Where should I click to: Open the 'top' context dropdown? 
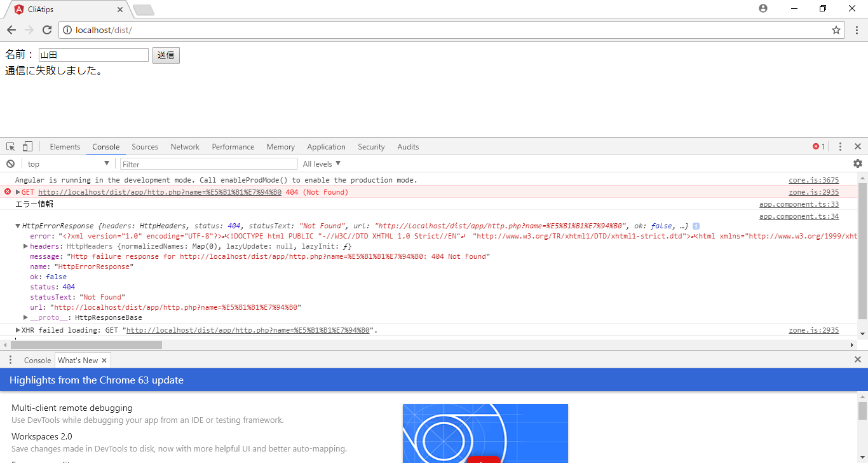[x=69, y=163]
